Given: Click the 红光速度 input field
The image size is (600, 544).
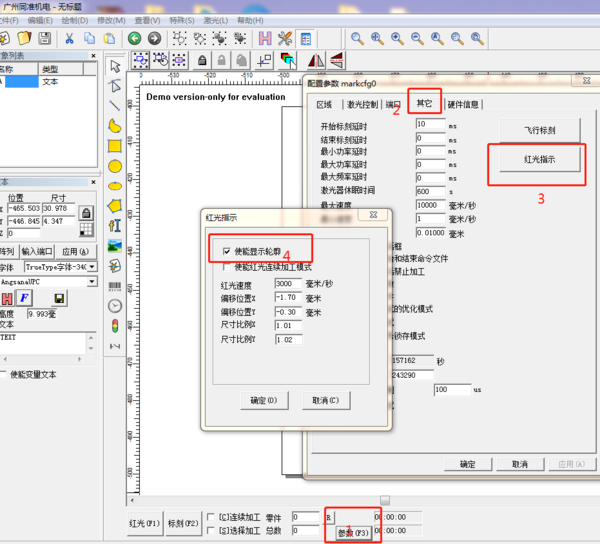Looking at the screenshot, I should 287,284.
